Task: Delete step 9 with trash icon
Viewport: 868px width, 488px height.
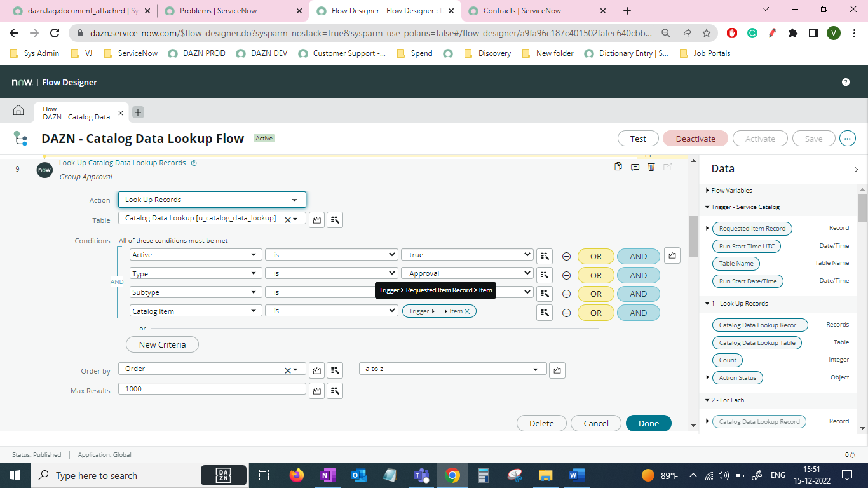Action: pos(651,166)
